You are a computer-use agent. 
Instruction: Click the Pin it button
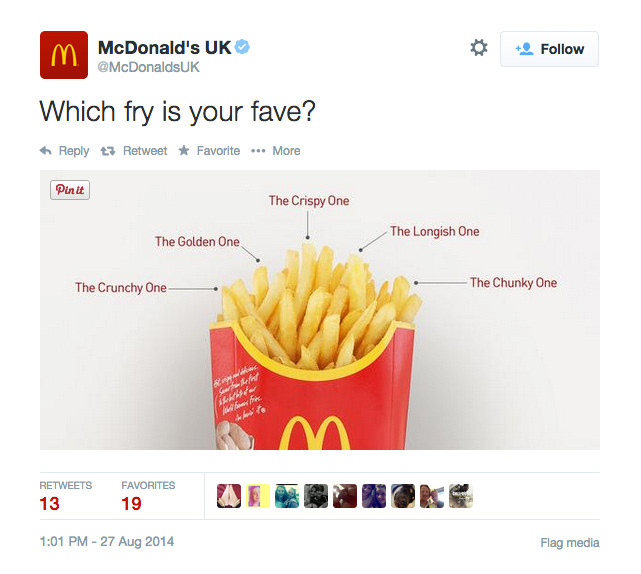[70, 190]
